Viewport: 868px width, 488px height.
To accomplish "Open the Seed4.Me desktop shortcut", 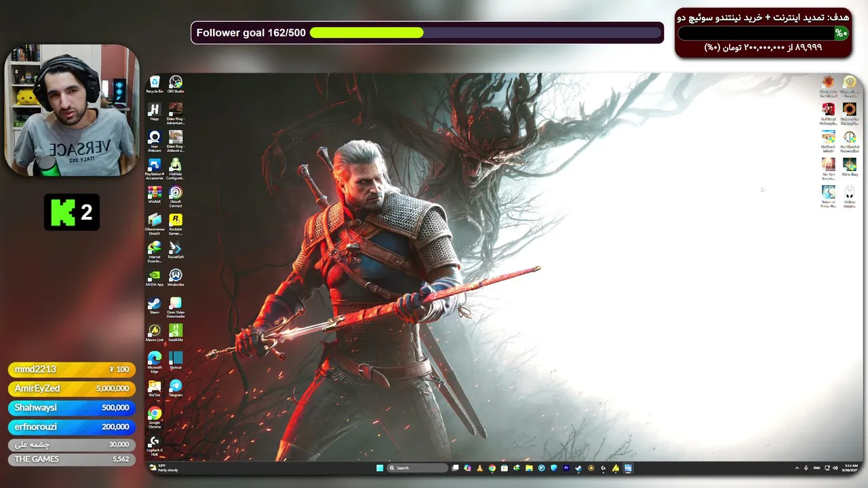I will click(x=176, y=333).
